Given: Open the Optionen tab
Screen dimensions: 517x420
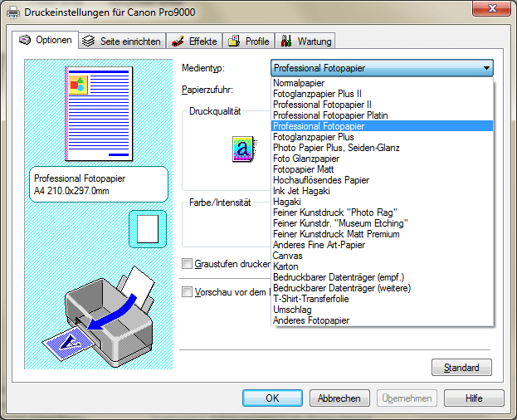Looking at the screenshot, I should pos(46,40).
